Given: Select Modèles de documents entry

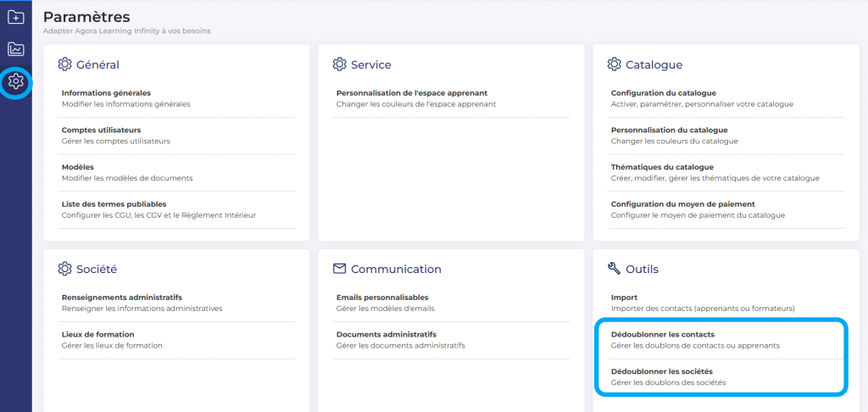Looking at the screenshot, I should coord(176,173).
